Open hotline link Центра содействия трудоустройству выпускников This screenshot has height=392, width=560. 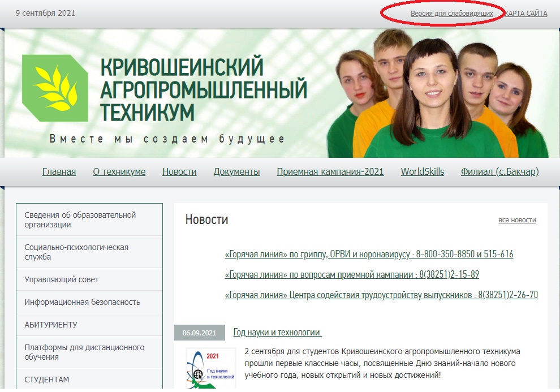381,295
